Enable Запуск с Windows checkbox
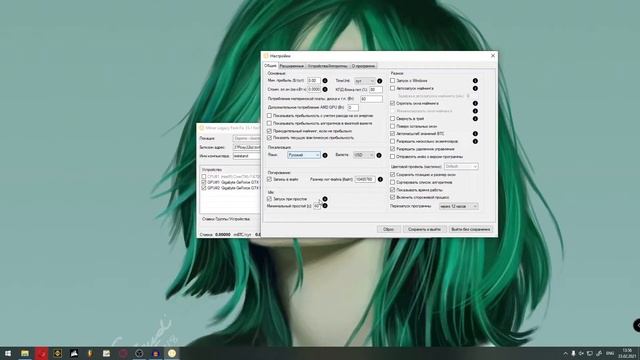Screen dimensions: 640x360 tap(392, 81)
